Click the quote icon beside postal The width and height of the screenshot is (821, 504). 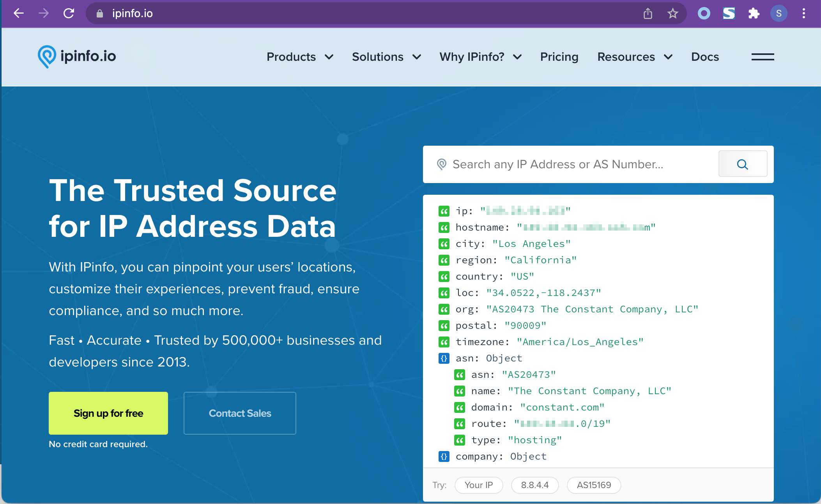pyautogui.click(x=444, y=326)
